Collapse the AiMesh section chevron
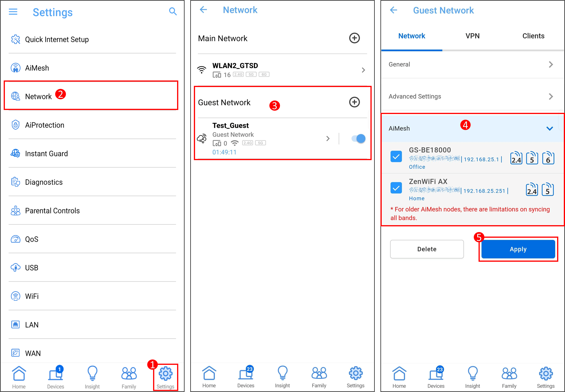The width and height of the screenshot is (565, 392). [x=550, y=128]
